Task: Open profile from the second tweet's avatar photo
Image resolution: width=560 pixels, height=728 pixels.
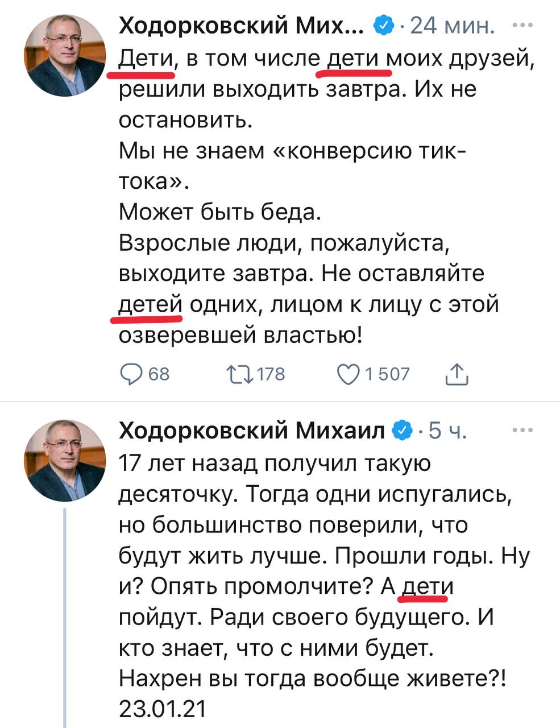Action: coord(65,461)
